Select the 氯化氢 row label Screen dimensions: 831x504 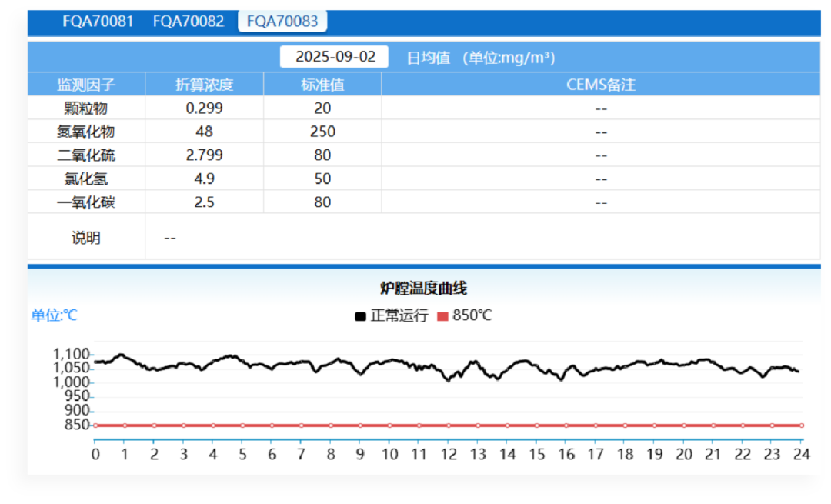(86, 179)
